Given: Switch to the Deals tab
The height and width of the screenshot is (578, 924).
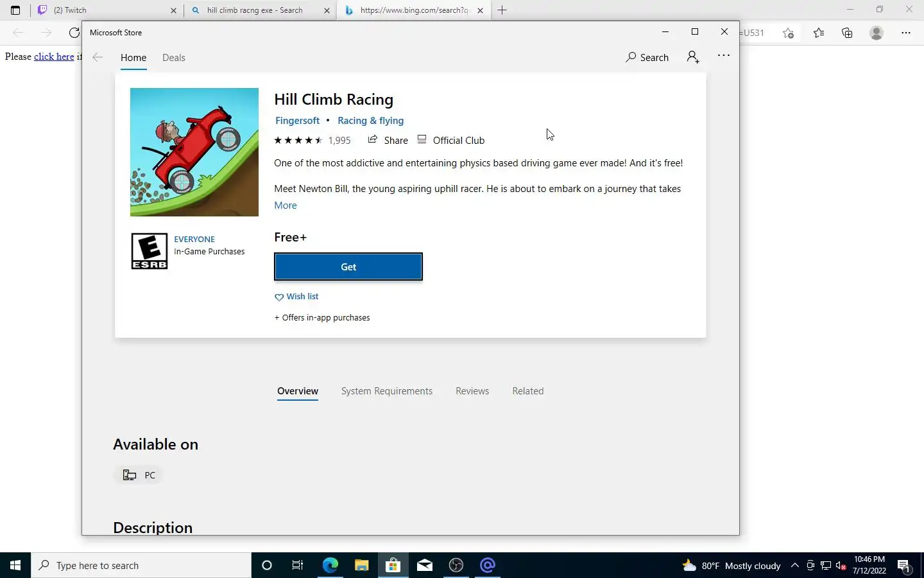Looking at the screenshot, I should (x=174, y=57).
